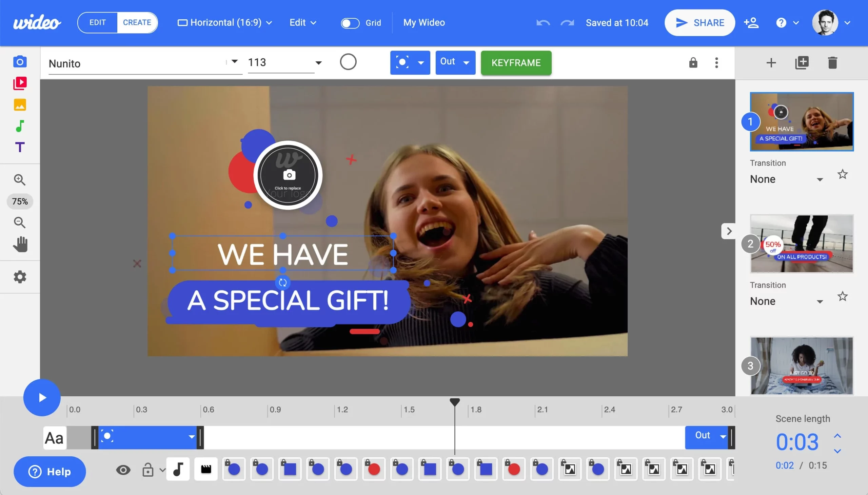This screenshot has width=868, height=495.
Task: Select the hand pan tool
Action: pos(20,244)
